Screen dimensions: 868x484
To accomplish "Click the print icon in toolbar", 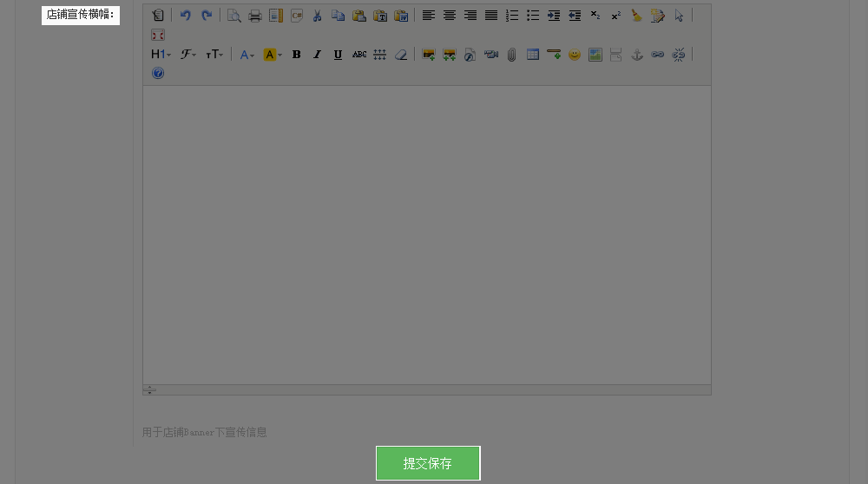I will coord(254,16).
